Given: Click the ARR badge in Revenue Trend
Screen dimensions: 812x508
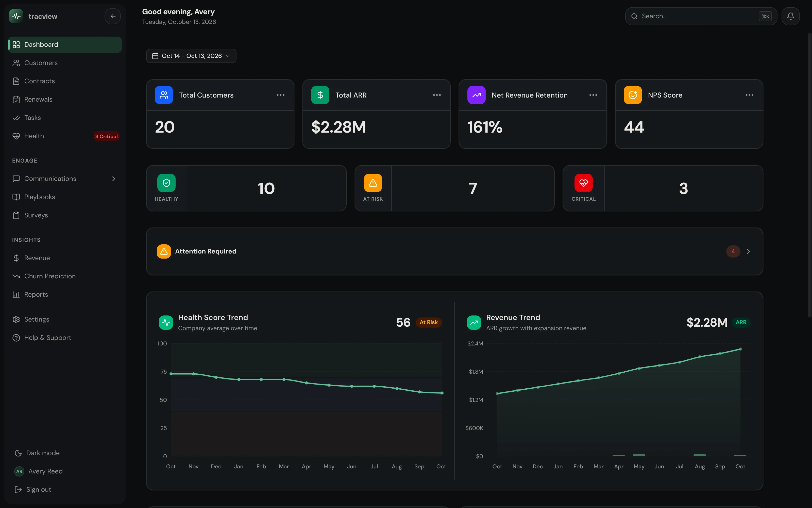Looking at the screenshot, I should pyautogui.click(x=741, y=322).
